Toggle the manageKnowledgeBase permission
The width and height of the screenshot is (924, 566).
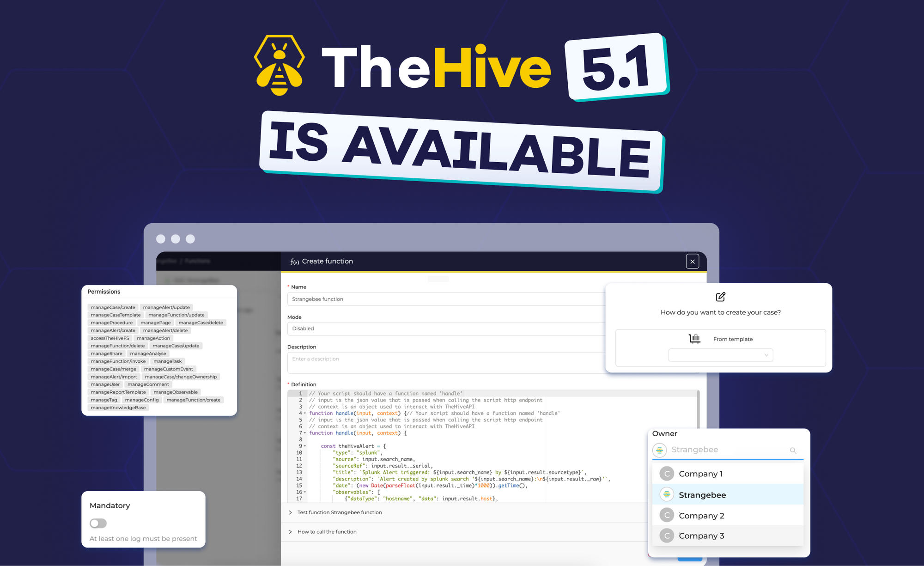(x=118, y=407)
